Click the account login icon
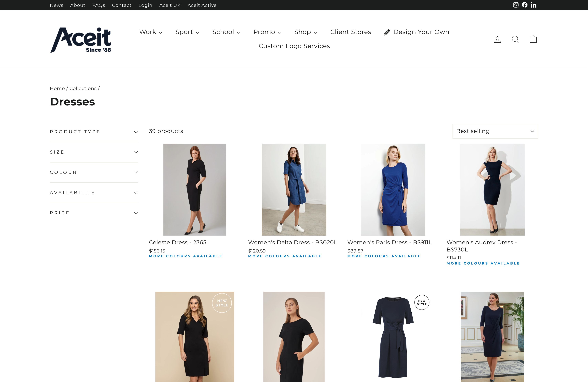Viewport: 588px width, 382px height. [x=497, y=39]
